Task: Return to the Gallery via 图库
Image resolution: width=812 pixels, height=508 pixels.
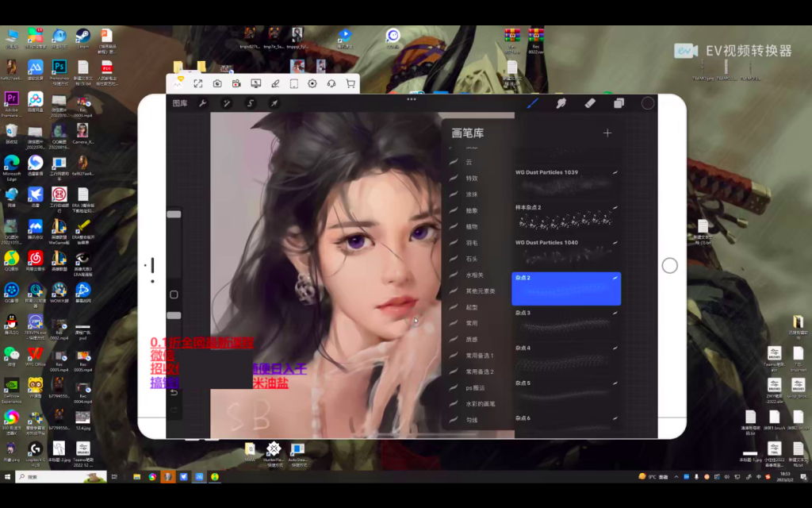Action: 180,103
